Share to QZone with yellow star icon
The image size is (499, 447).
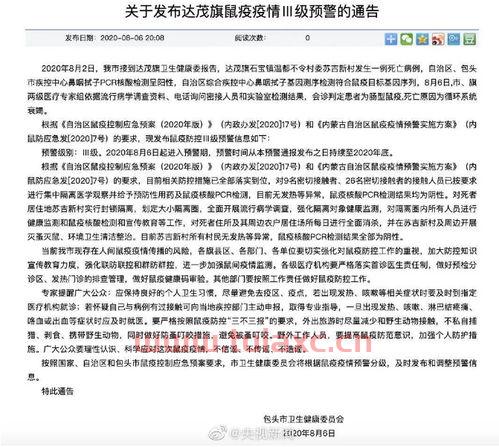point(422,39)
